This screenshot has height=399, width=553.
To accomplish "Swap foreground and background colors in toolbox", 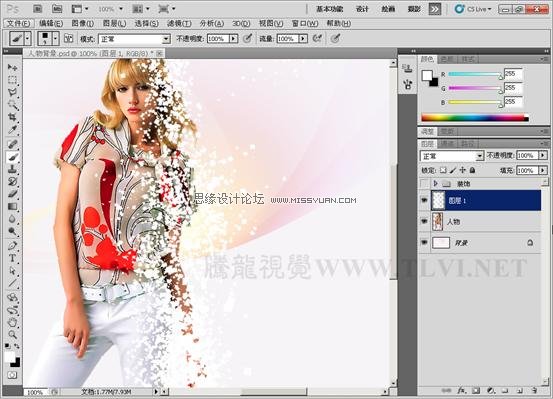I will pos(17,346).
